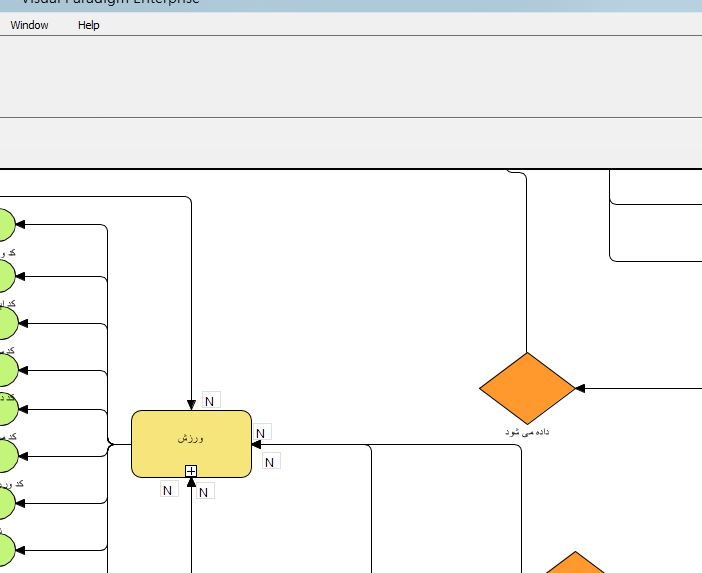Select the yellow ورزش entity box
Screen dimensions: 702x573
coord(191,440)
